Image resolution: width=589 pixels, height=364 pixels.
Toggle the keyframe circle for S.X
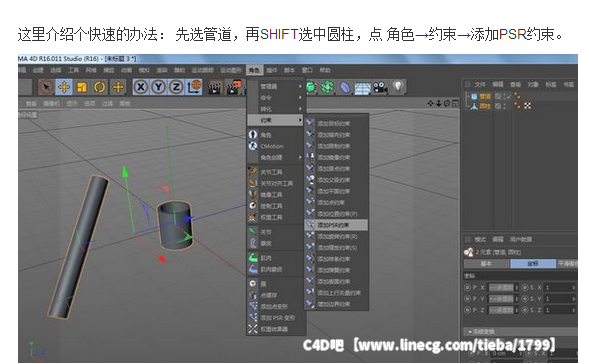pos(525,287)
